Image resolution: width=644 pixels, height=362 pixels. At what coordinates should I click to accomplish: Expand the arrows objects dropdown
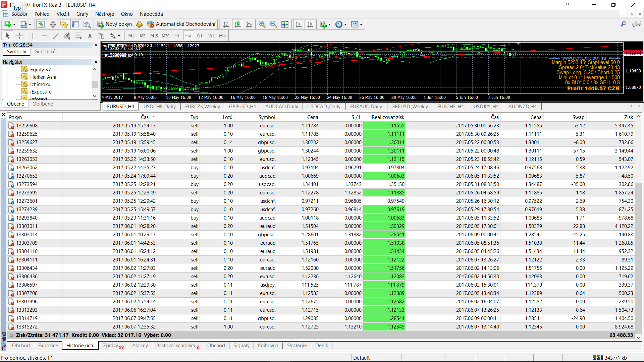119,36
